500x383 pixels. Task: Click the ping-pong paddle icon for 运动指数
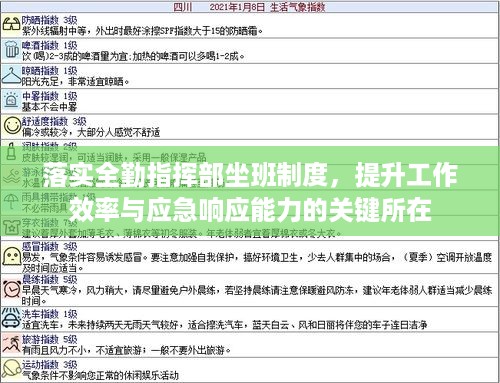[x=11, y=369]
